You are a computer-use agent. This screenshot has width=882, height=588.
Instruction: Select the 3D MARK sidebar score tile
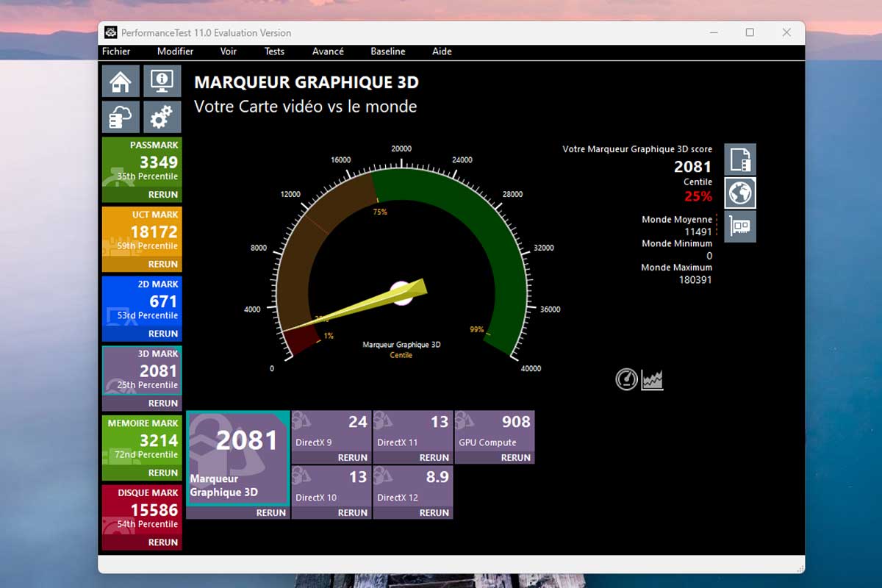(x=142, y=371)
